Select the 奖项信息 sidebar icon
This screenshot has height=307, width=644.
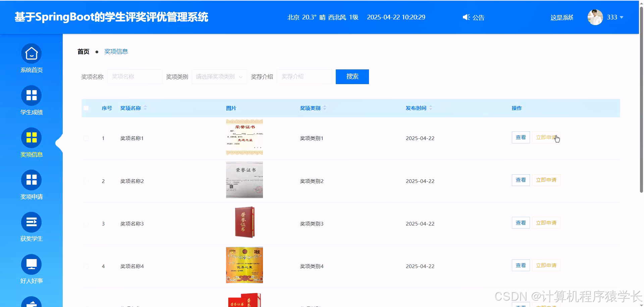[x=32, y=138]
